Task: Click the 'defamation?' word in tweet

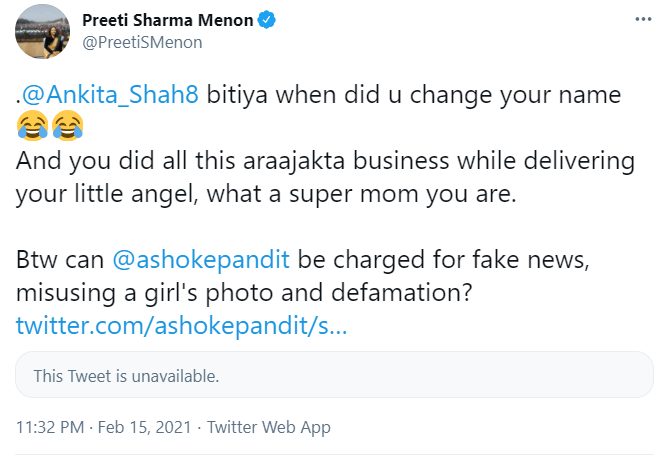Action: click(401, 293)
